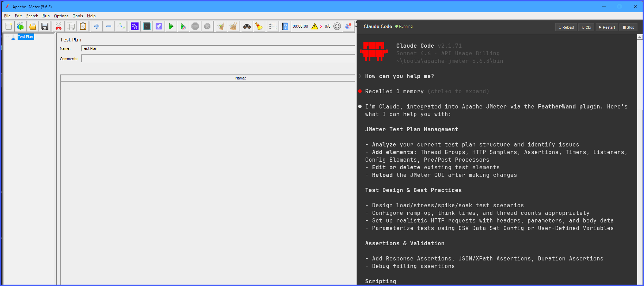Open the Edit menu
Viewport: 644px width, 286px height.
point(18,16)
